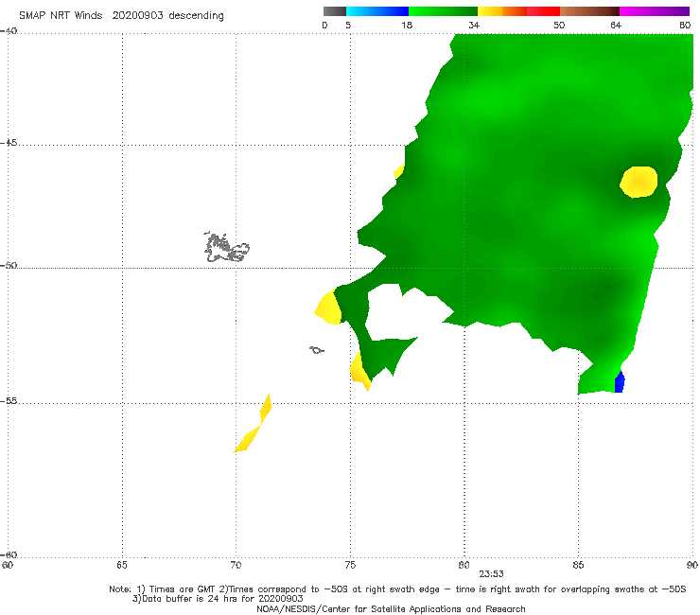Pick the red segment of the color bar
The width and height of the screenshot is (700, 615).
[543, 11]
